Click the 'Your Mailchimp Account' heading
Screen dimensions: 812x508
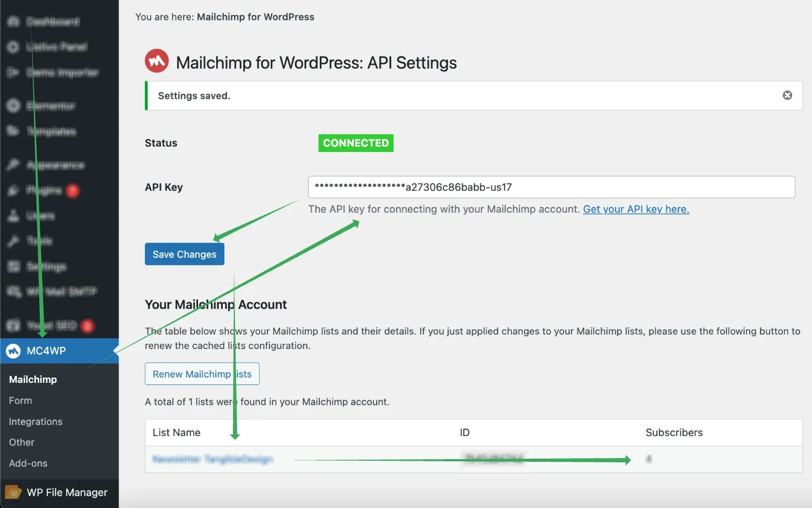216,304
